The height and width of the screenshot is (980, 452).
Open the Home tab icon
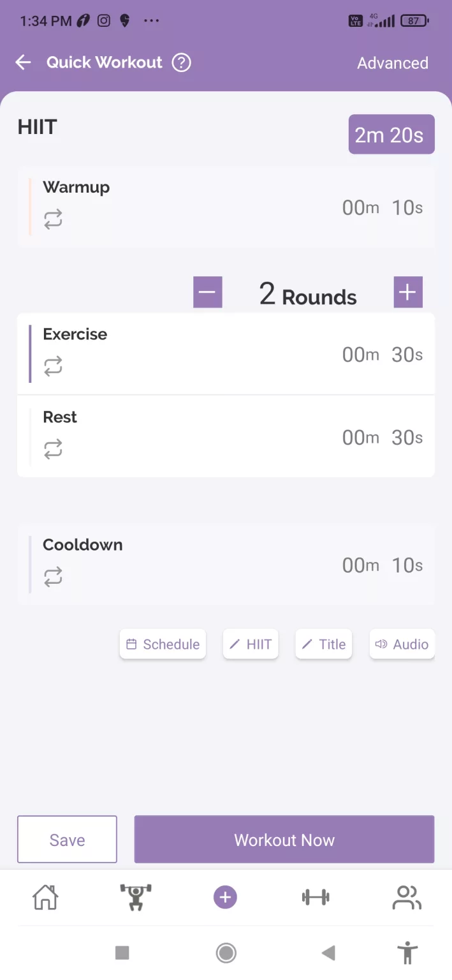(45, 897)
